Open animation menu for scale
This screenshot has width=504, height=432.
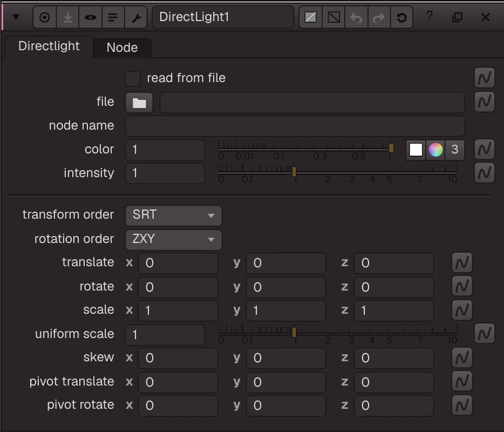click(x=462, y=310)
